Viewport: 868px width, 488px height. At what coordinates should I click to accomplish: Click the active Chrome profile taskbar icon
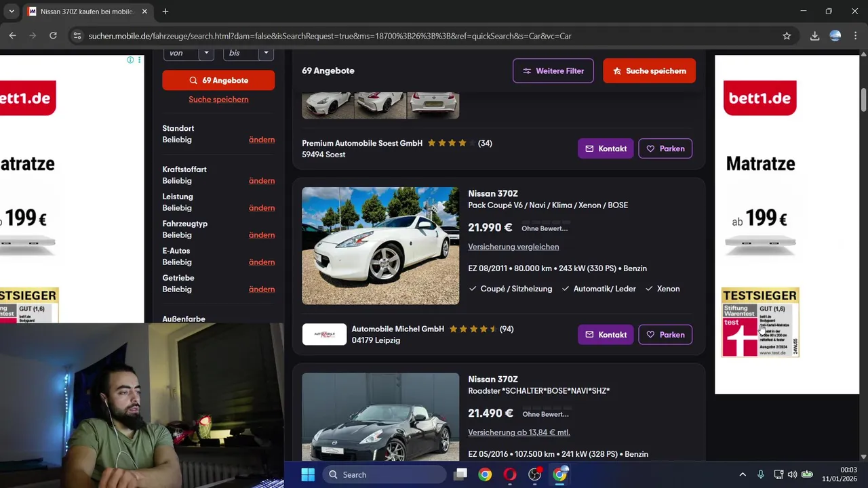(560, 474)
